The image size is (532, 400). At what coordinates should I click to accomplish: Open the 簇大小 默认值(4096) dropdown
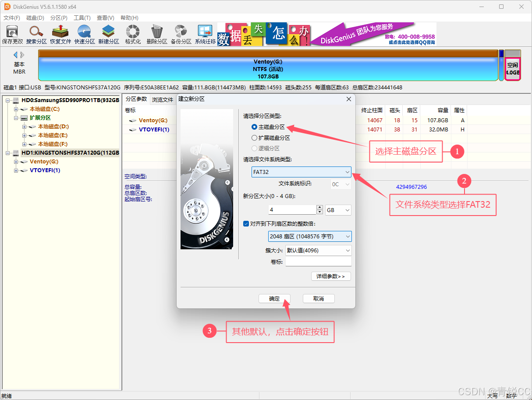318,251
